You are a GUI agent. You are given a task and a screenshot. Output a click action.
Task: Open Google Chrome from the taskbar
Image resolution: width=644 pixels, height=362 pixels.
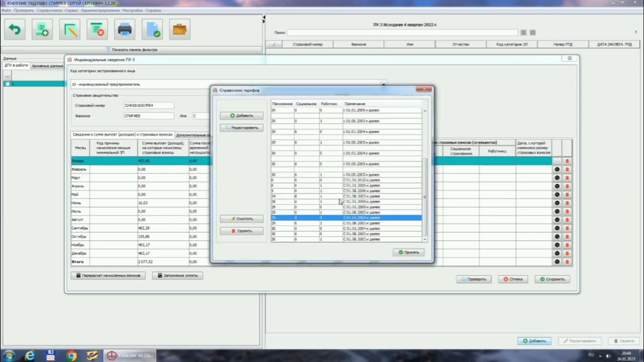pyautogui.click(x=71, y=355)
